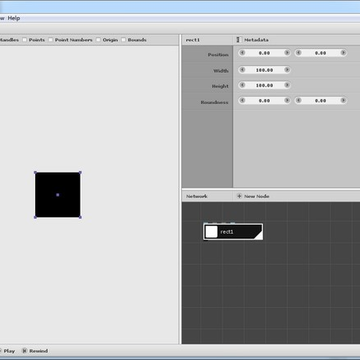Select the Roundness Y value field
The height and width of the screenshot is (360, 360).
[321, 100]
